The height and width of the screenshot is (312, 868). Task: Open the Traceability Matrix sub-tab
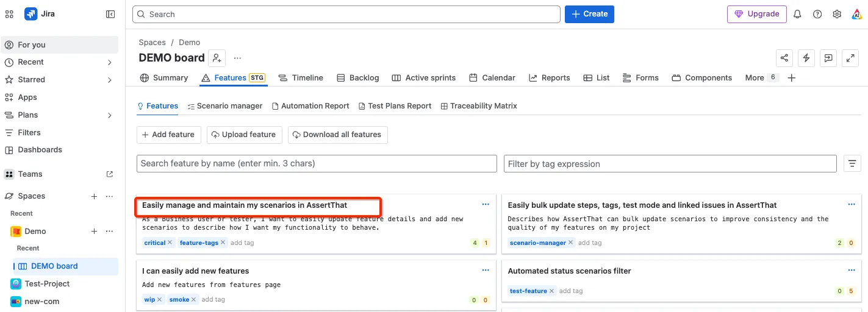479,106
